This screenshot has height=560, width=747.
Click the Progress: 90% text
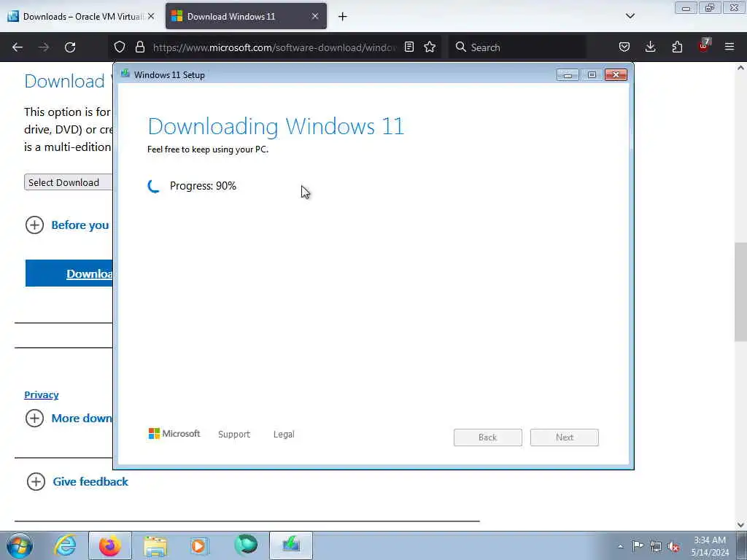pos(203,186)
